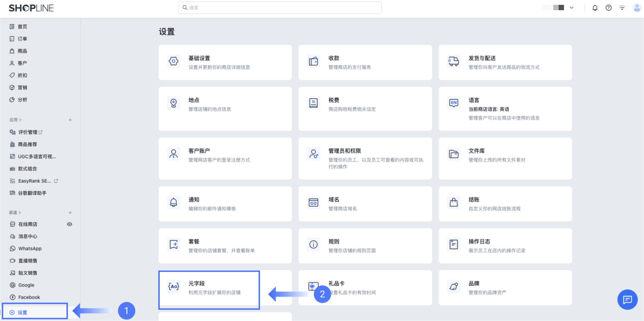Open the 元字段 settings card
This screenshot has height=321, width=644.
[209, 288]
